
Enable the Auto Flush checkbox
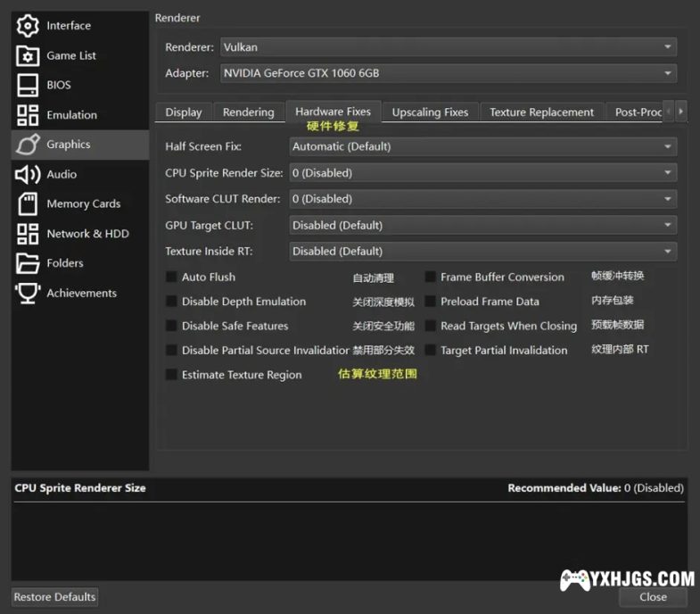(x=171, y=278)
